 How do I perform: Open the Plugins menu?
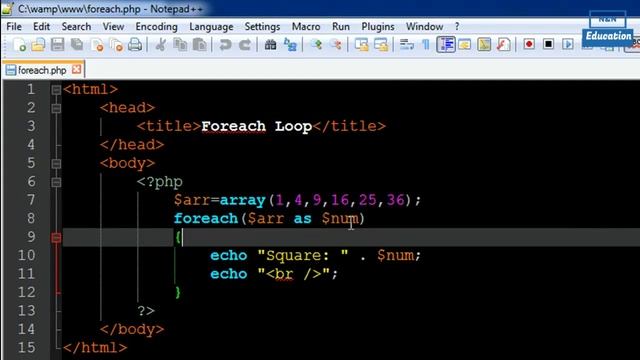[x=378, y=27]
